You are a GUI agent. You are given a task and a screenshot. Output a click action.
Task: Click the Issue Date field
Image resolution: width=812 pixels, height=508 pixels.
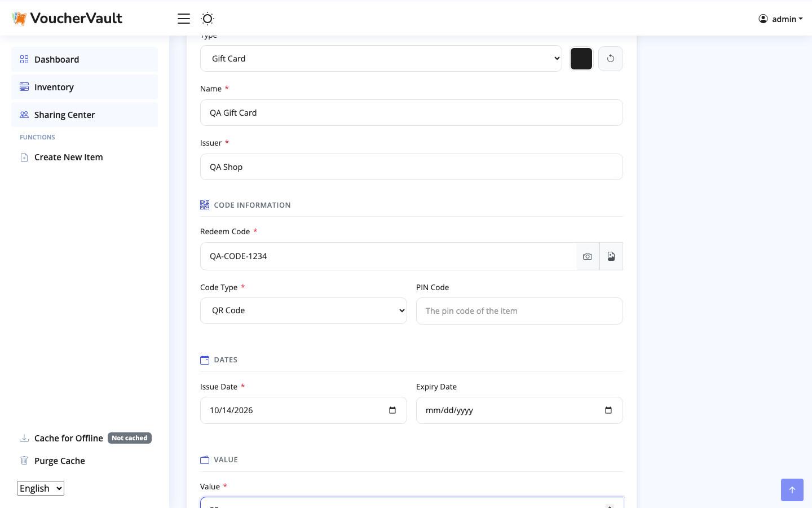(303, 410)
